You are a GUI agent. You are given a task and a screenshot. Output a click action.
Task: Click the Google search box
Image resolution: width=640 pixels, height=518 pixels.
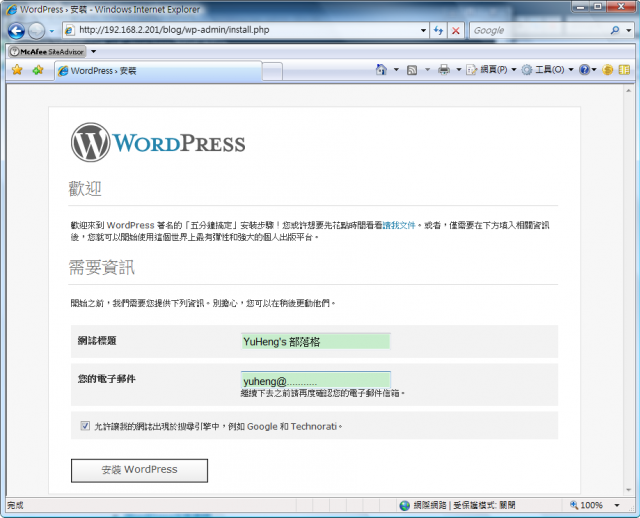(x=539, y=30)
